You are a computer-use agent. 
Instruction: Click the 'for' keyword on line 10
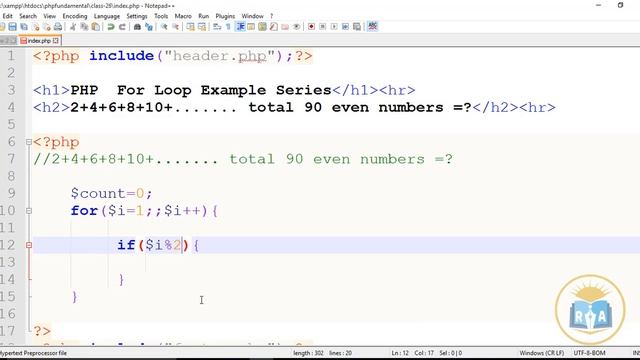coord(84,211)
